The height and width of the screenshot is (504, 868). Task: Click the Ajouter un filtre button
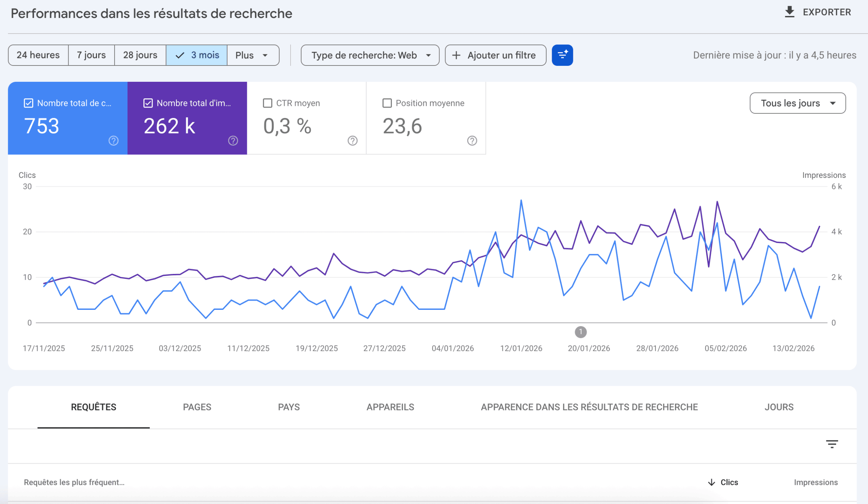[495, 55]
